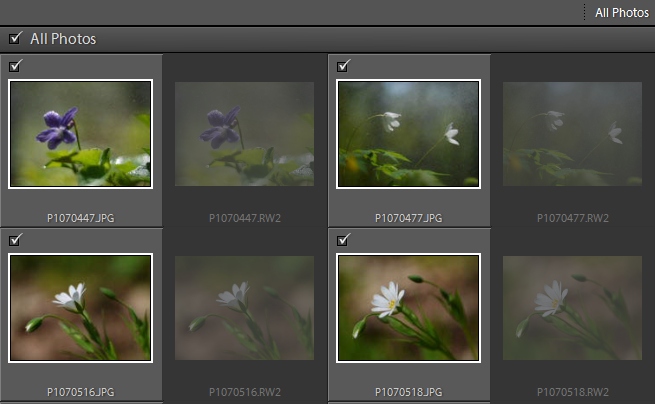Pick the dimmed P1070477.RW2 thumbnail
Viewport: 655px width, 404px height.
[572, 134]
